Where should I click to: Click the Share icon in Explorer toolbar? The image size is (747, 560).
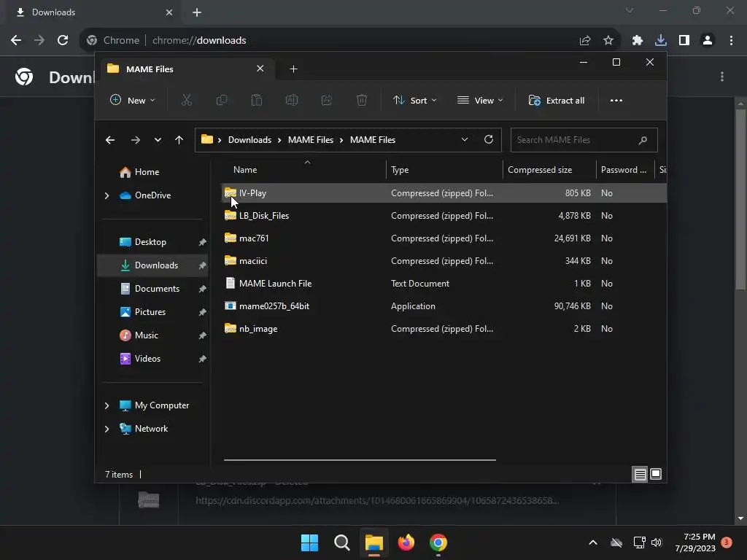pyautogui.click(x=327, y=100)
